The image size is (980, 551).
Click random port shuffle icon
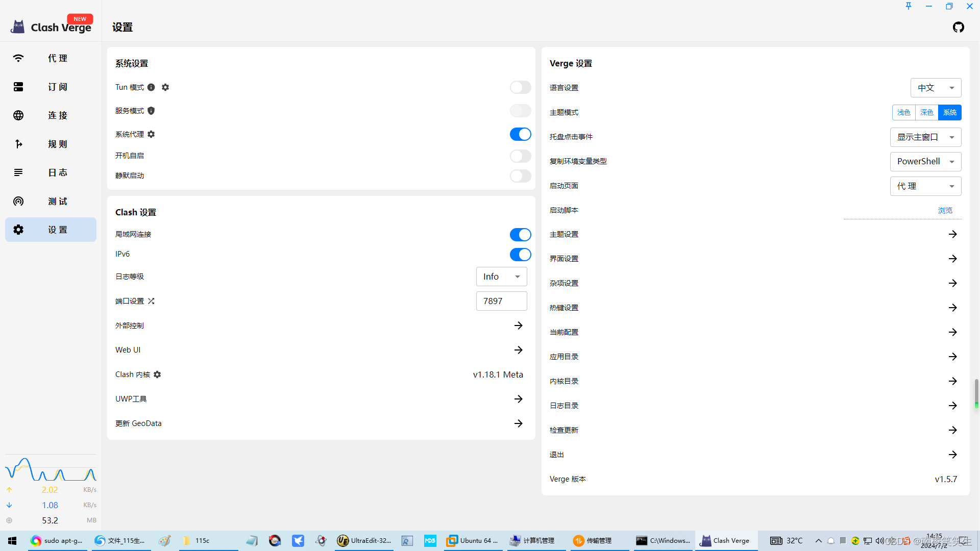pyautogui.click(x=151, y=301)
